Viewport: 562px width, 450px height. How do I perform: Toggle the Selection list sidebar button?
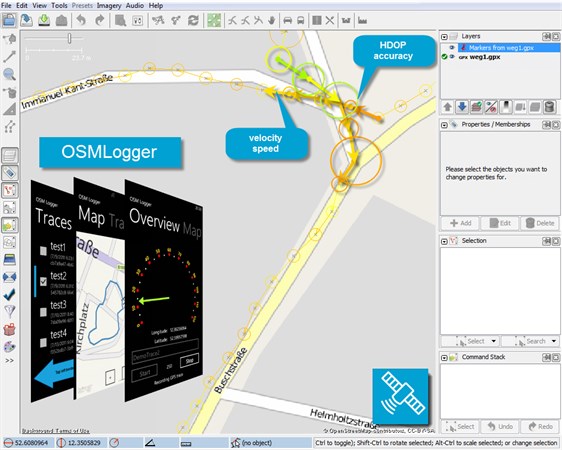point(9,190)
